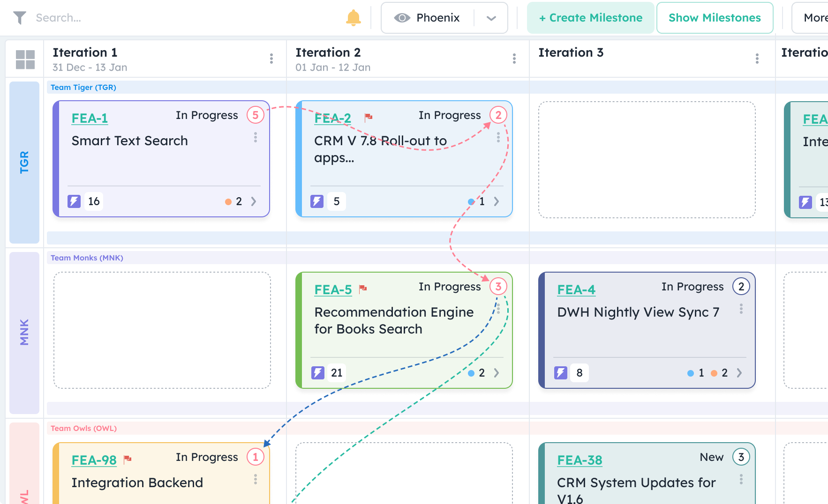Open Iteration 2 options menu
828x504 pixels.
click(514, 59)
